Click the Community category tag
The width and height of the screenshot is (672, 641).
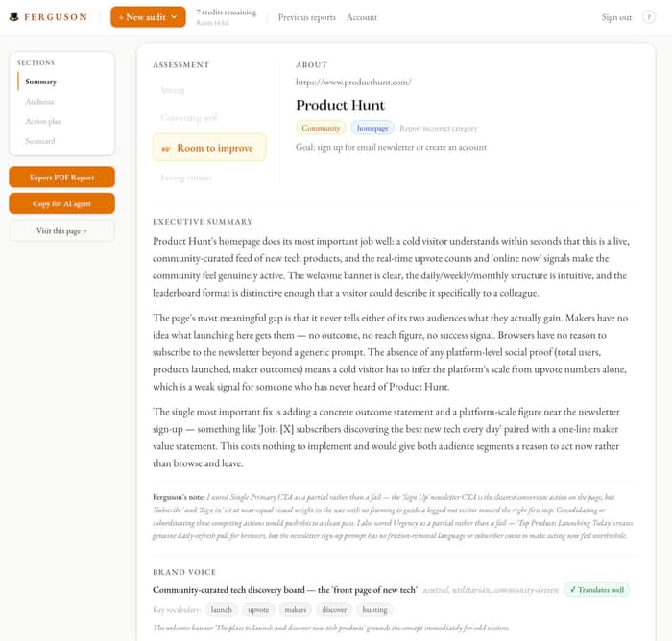tap(321, 128)
